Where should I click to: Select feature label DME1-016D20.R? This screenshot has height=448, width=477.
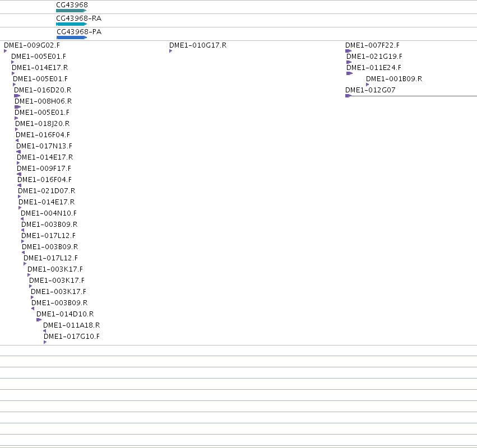[43, 90]
